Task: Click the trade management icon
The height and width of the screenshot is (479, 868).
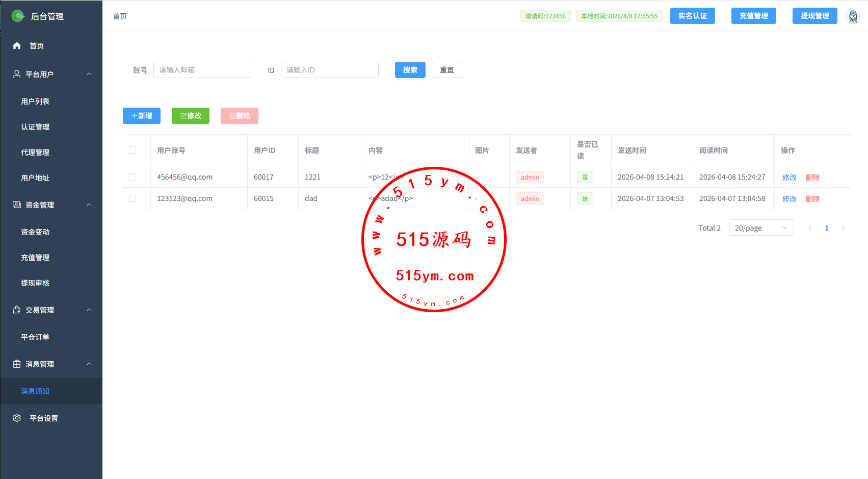Action: 17,310
